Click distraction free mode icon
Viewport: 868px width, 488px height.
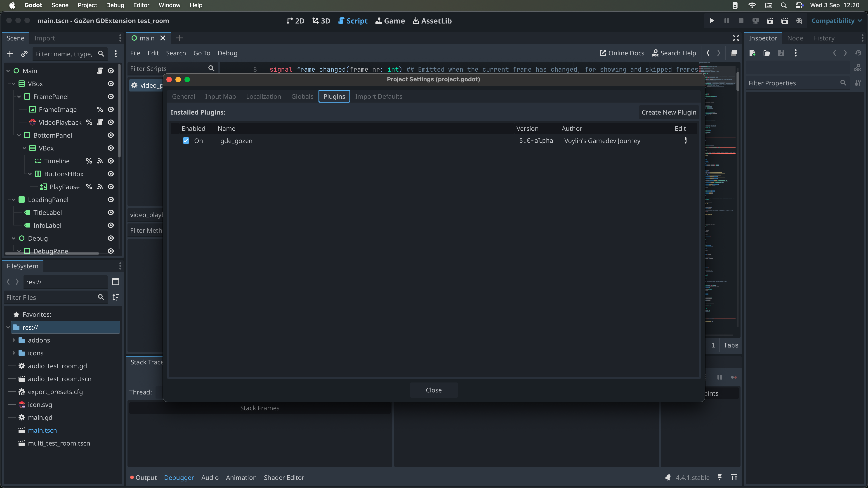(736, 38)
